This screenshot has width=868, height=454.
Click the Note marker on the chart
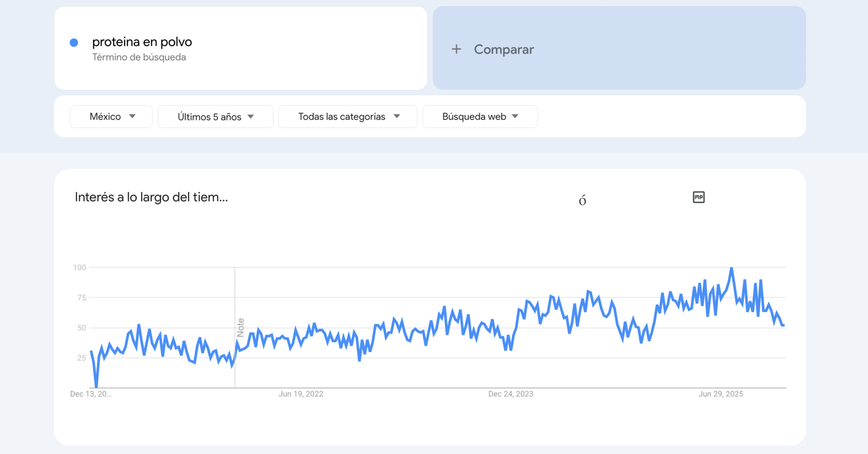[241, 328]
